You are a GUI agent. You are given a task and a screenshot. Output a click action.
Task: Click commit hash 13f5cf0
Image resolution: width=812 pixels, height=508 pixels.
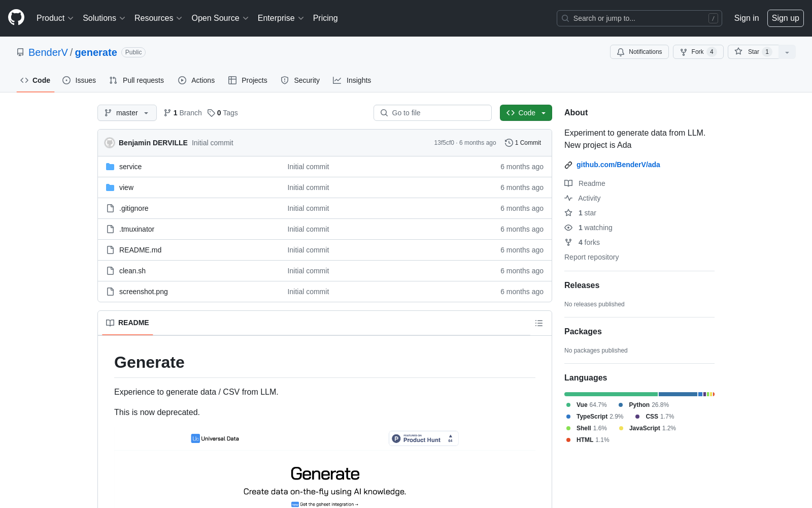(444, 143)
